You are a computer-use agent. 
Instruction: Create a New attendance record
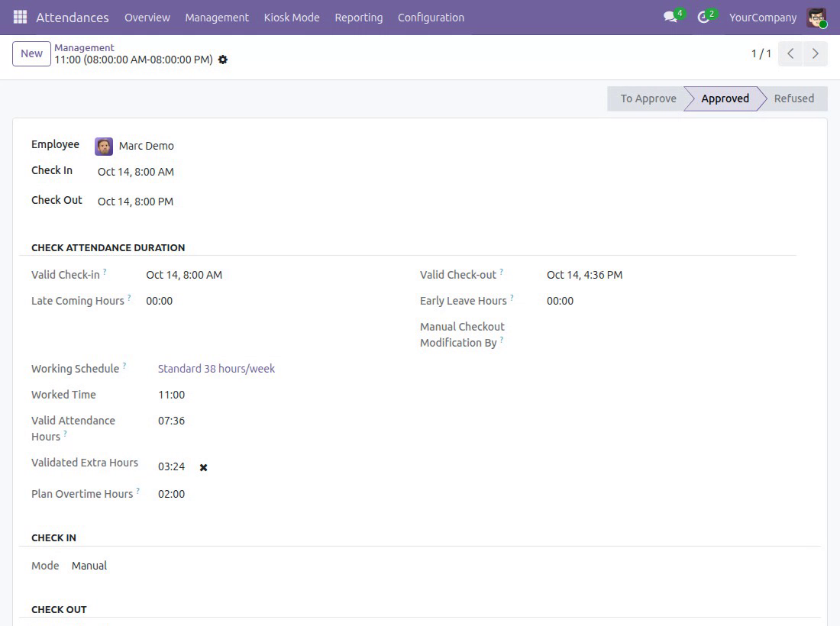coord(31,53)
